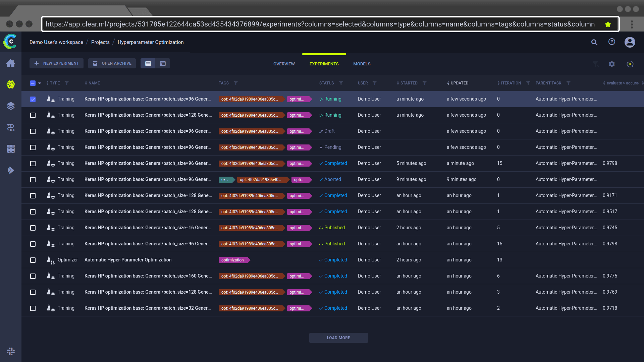Open the Projects brain icon in sidebar
This screenshot has width=644, height=362.
tap(11, 84)
